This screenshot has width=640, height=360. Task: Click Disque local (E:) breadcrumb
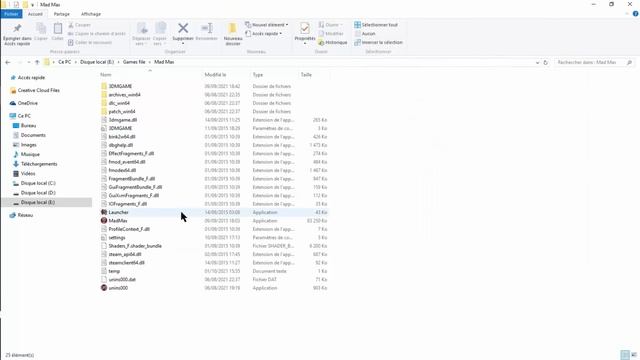97,62
